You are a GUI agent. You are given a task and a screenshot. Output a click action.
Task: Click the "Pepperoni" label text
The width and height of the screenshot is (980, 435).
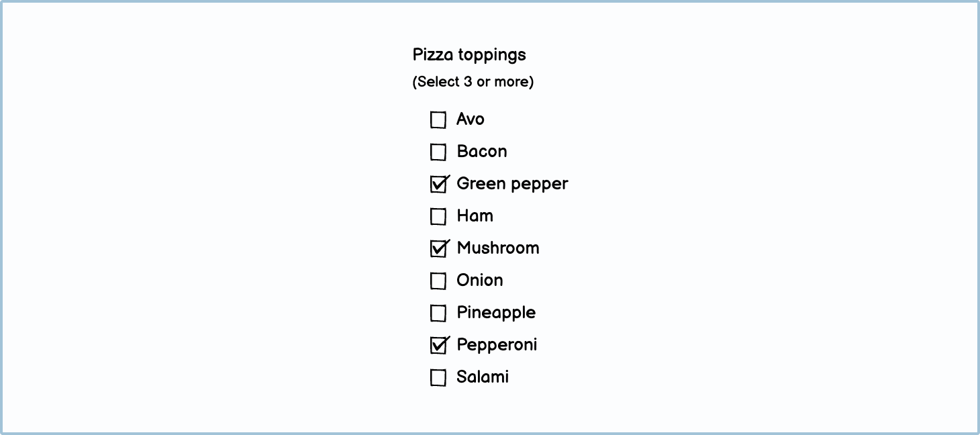tap(497, 345)
